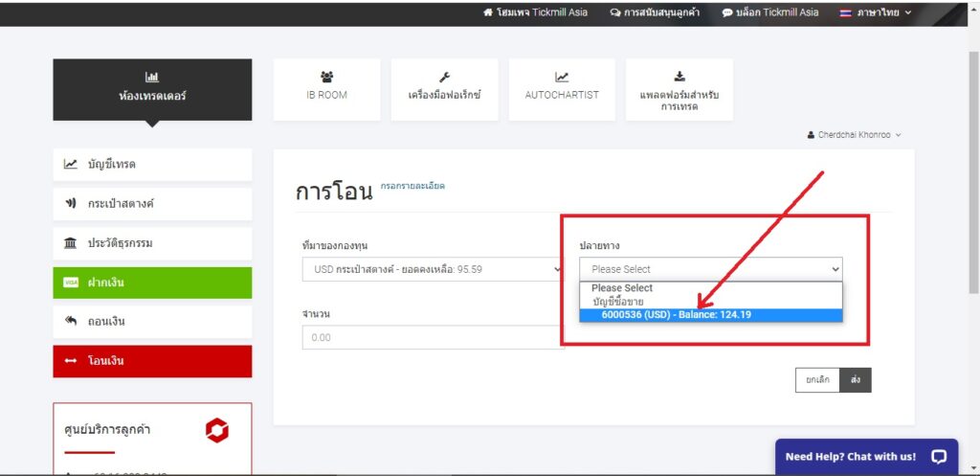This screenshot has height=476, width=980.
Task: Open แพลตฟอร์มสำหรับการเทรด download tile
Action: click(679, 90)
